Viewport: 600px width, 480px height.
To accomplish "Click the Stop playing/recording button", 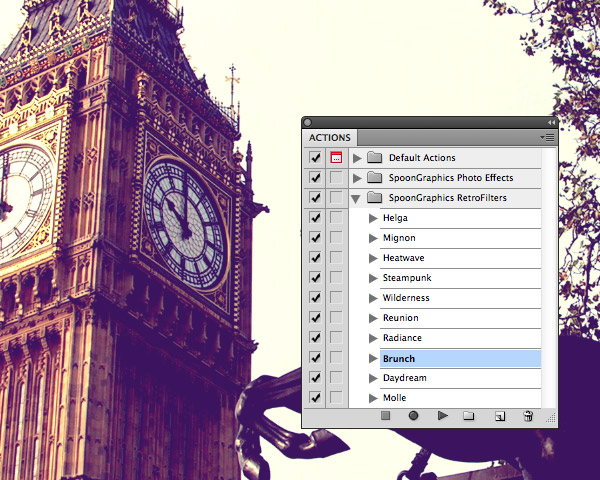I will click(385, 415).
